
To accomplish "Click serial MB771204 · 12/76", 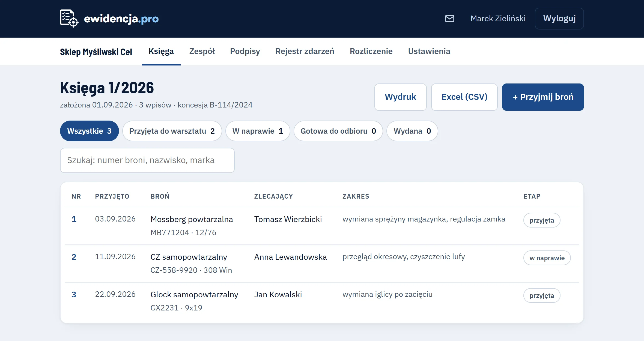I will (x=183, y=232).
